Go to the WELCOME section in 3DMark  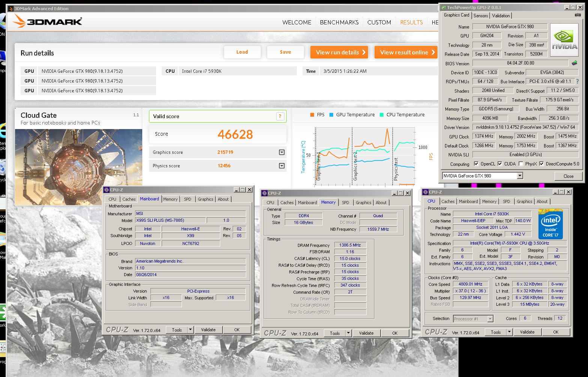click(x=297, y=22)
